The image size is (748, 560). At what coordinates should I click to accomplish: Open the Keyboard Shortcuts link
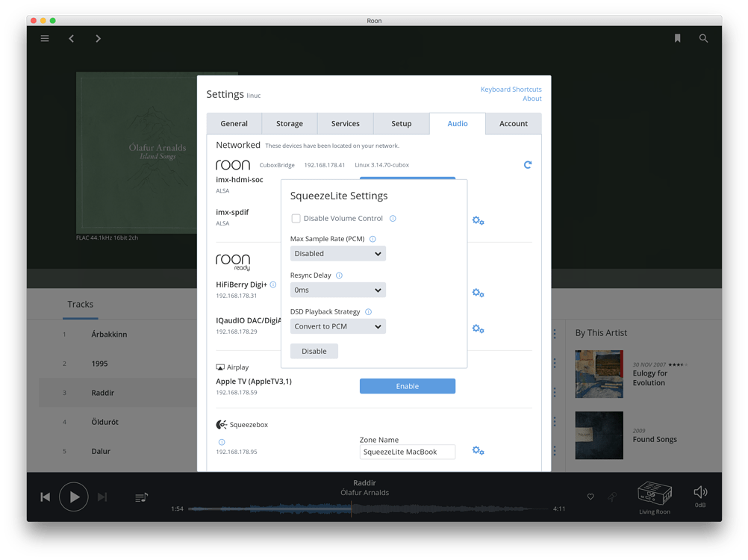pos(511,90)
